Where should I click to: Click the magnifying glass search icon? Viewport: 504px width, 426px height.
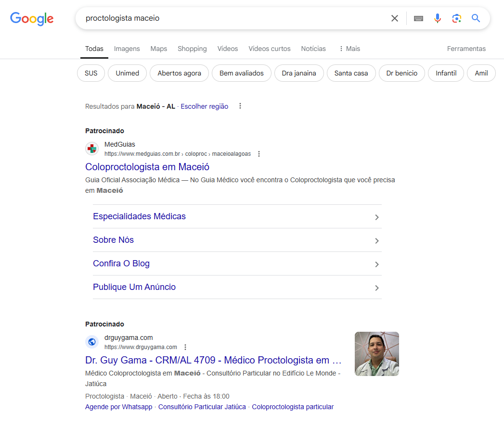[476, 18]
